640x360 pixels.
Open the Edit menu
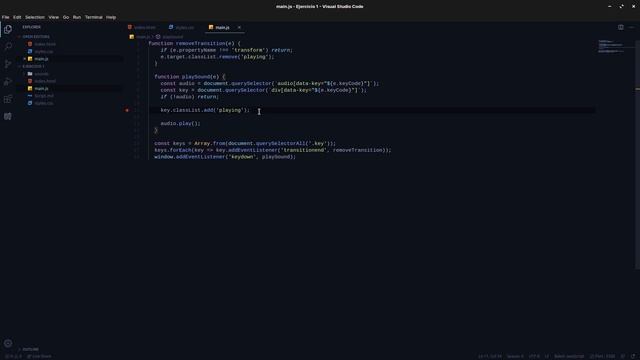(x=17, y=17)
